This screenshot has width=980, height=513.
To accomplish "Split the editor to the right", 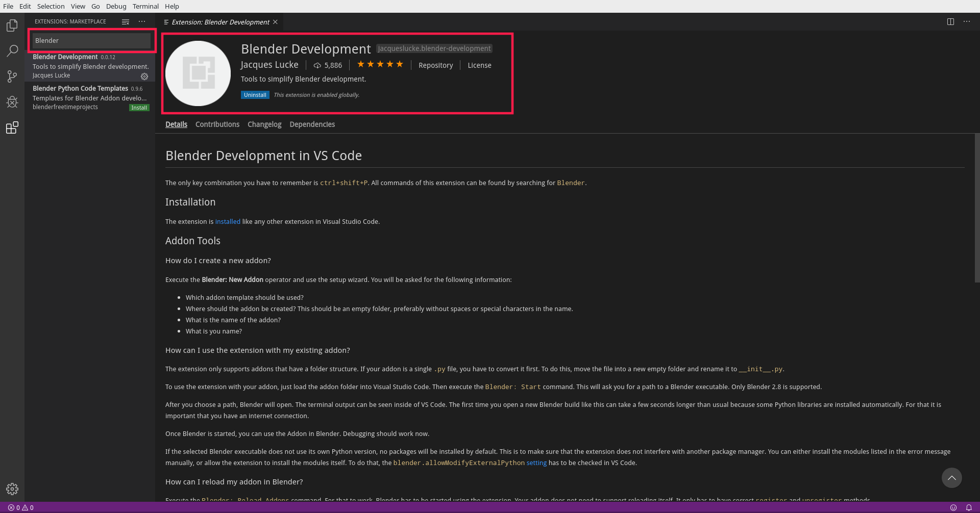I will point(950,21).
